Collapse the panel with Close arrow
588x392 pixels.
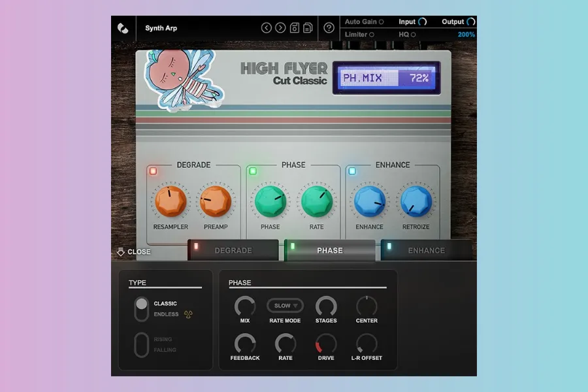coord(133,252)
